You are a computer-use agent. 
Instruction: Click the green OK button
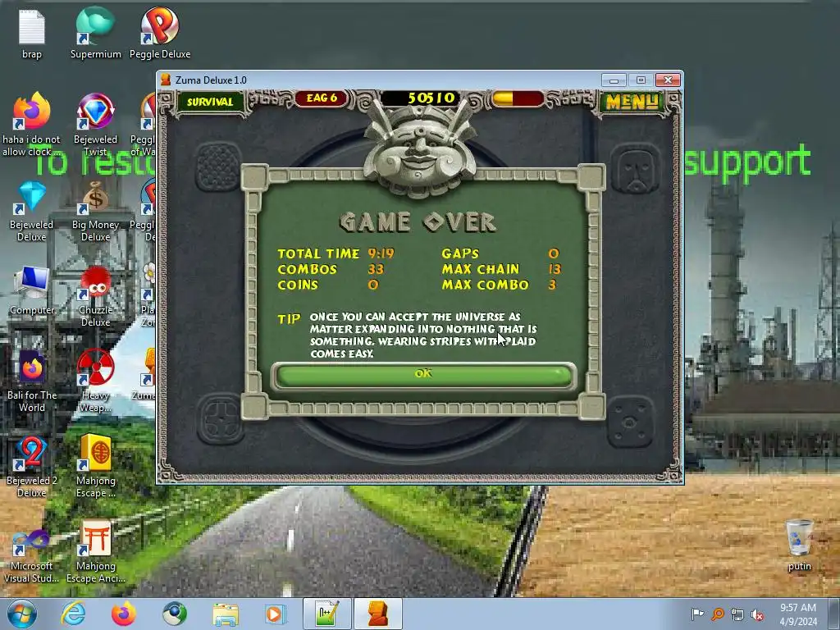pos(424,375)
